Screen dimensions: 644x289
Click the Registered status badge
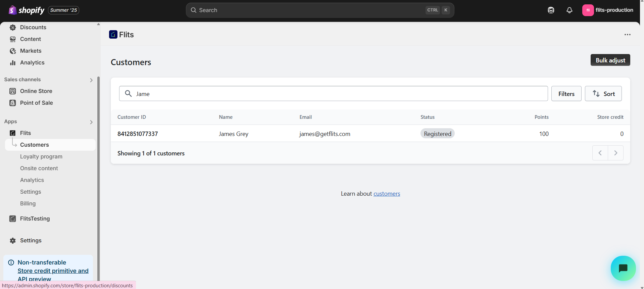(x=438, y=134)
